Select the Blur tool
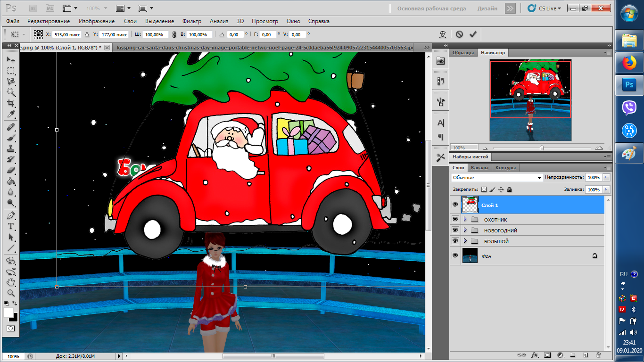 coord(10,192)
